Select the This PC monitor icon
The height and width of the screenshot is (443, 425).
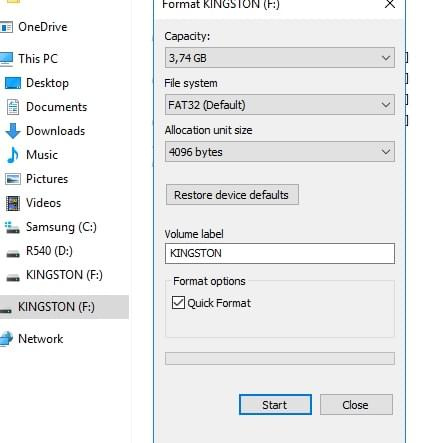pos(6,59)
